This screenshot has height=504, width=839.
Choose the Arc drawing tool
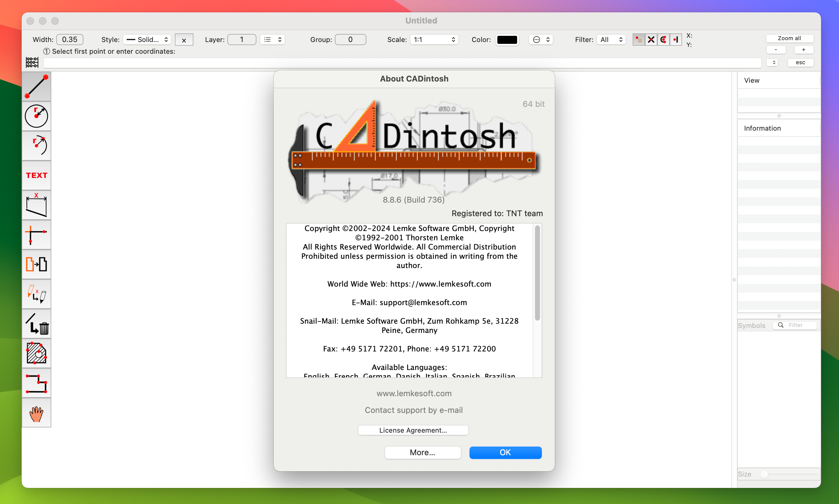click(36, 145)
